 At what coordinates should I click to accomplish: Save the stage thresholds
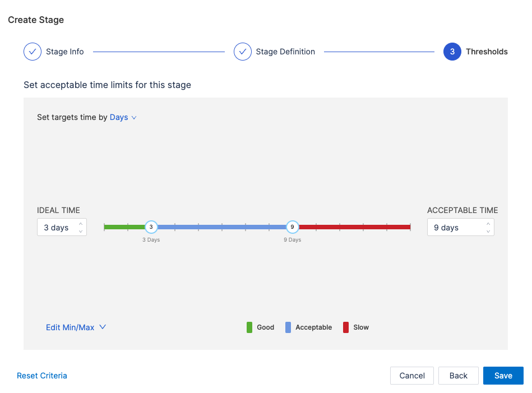coord(503,376)
